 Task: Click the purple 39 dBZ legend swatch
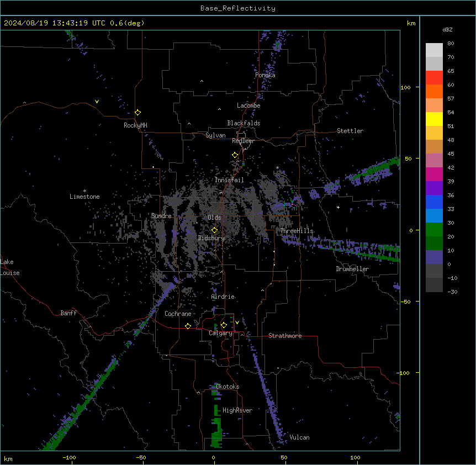434,188
